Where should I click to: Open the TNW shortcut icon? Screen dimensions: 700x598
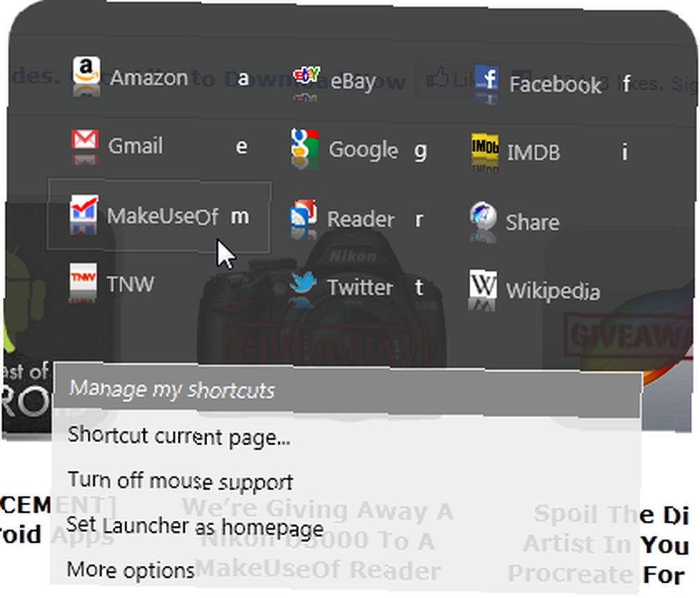tap(83, 277)
